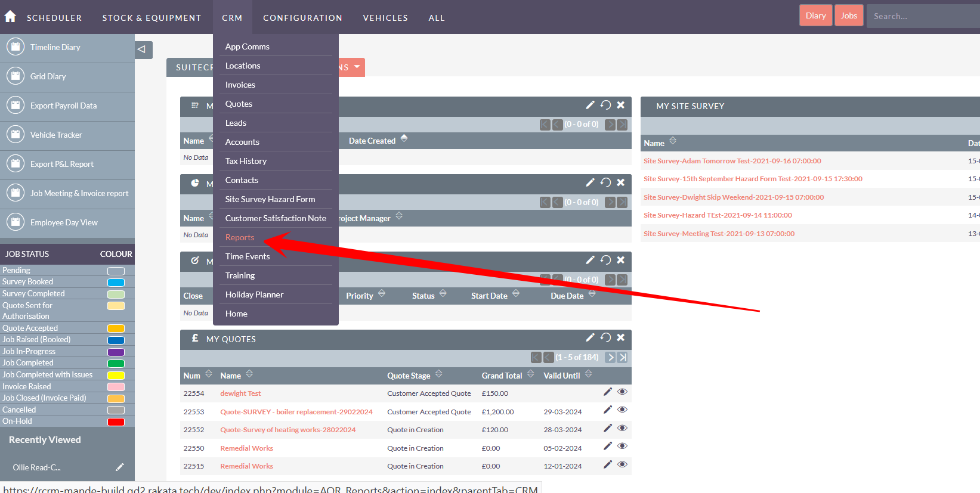Edit quote 22515 with pencil icon

click(608, 464)
